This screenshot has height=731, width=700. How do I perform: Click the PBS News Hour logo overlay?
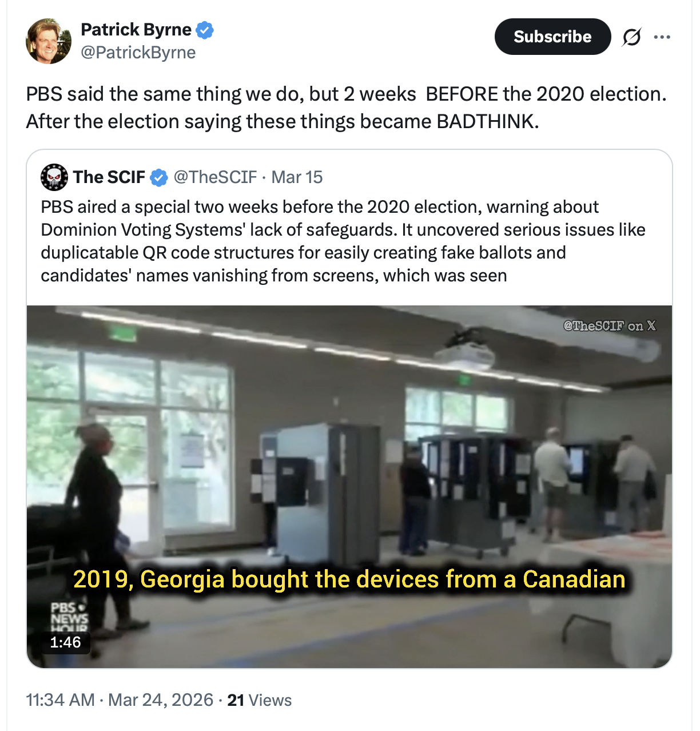[x=69, y=617]
